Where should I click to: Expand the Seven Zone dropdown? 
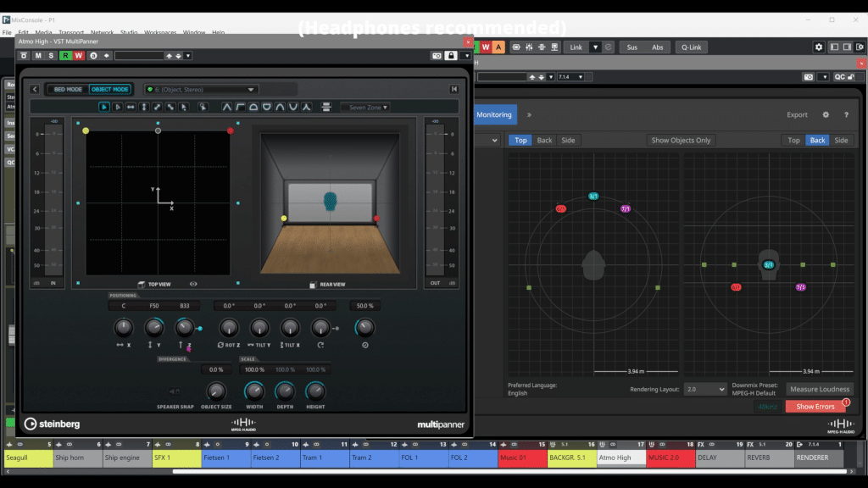(x=365, y=108)
